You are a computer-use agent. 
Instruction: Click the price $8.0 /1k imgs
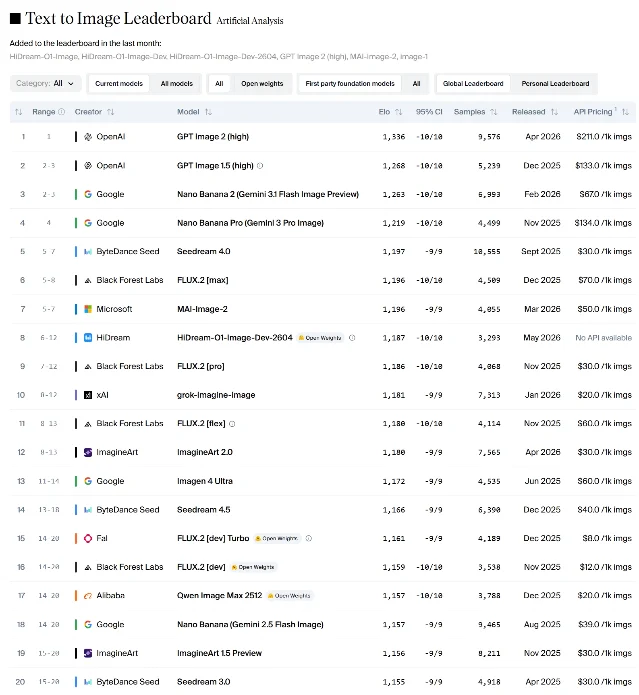607,539
